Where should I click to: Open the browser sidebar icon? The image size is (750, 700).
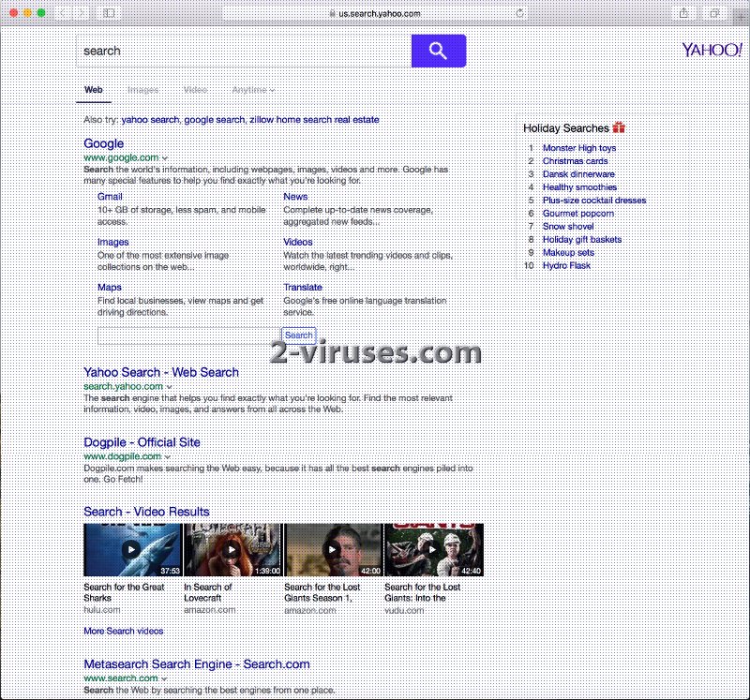(x=108, y=13)
